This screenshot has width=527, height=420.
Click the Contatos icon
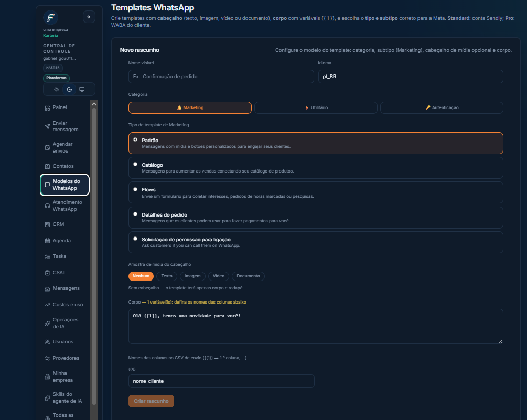tap(47, 166)
